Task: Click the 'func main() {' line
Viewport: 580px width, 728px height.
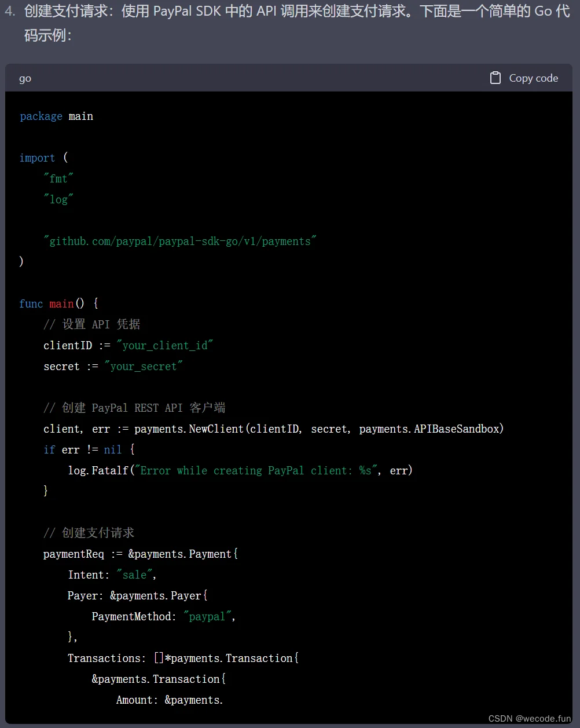Action: click(58, 303)
